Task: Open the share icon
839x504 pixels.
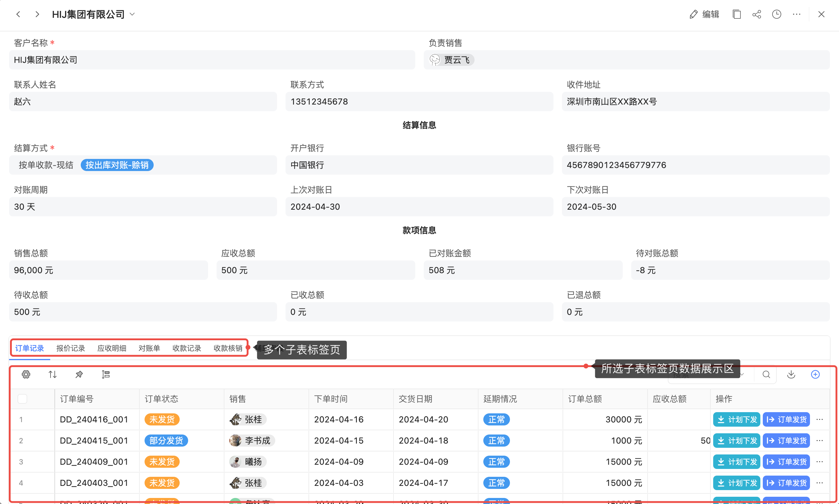Action: click(x=757, y=14)
